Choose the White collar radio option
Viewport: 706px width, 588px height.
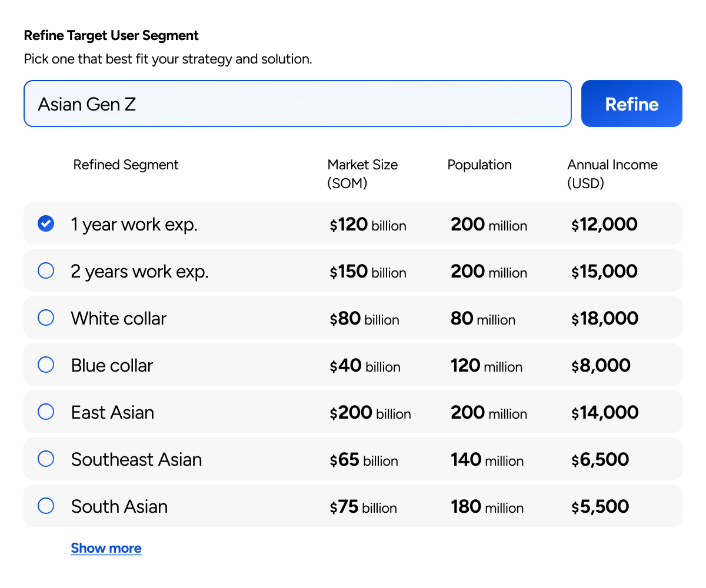46,318
